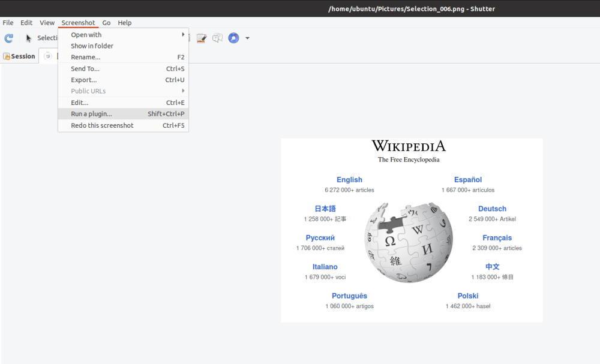The image size is (600, 364).
Task: Click the '1 667 000+ artículos' text
Action: [x=468, y=190]
